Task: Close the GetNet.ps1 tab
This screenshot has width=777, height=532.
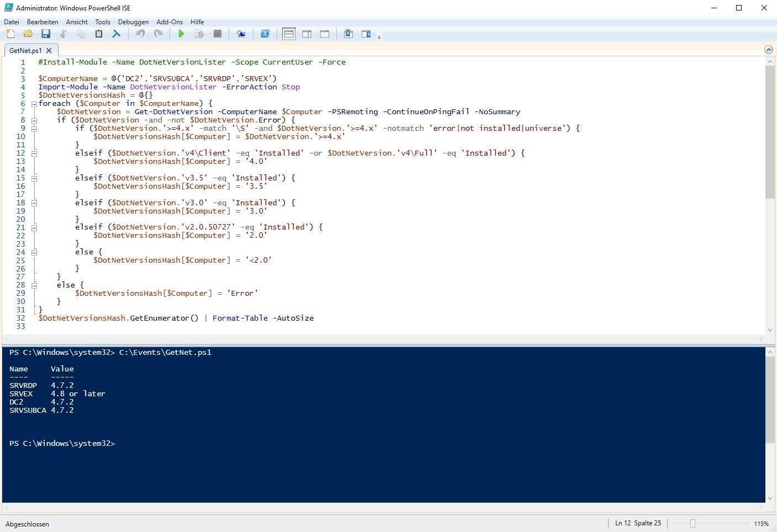Action: (49, 50)
